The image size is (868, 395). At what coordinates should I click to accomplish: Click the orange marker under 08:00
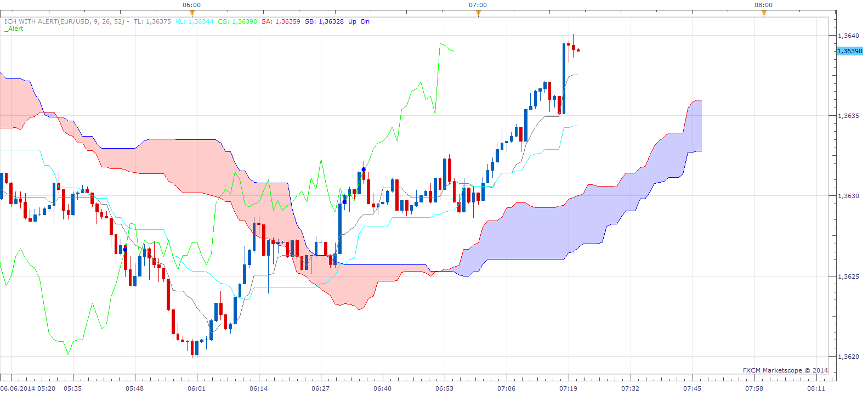(764, 14)
